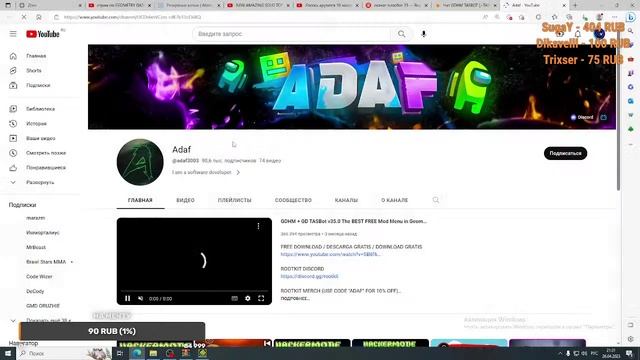Click the microphone icon in system tray
Image resolution: width=640 pixels, height=360 pixels.
568,353
